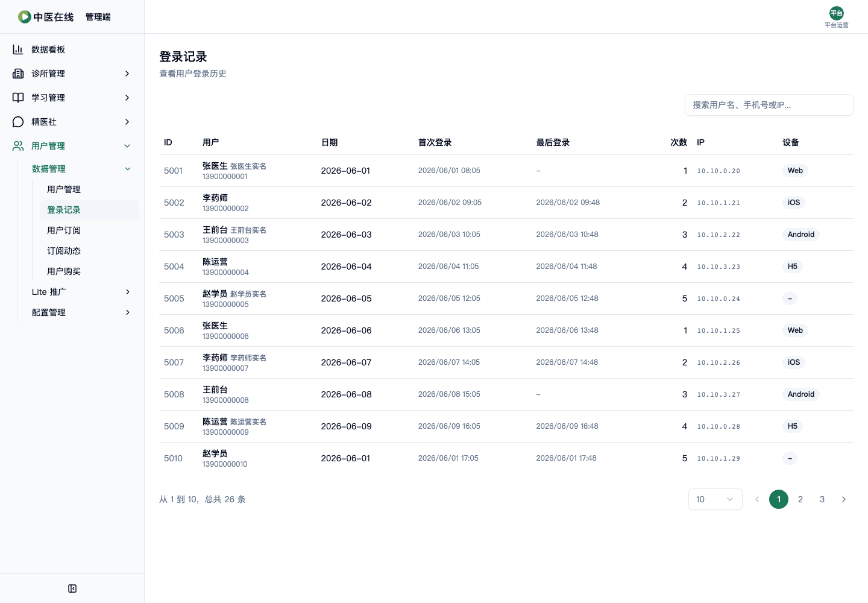The image size is (868, 603).
Task: Click the 设备 column header
Action: click(x=791, y=142)
